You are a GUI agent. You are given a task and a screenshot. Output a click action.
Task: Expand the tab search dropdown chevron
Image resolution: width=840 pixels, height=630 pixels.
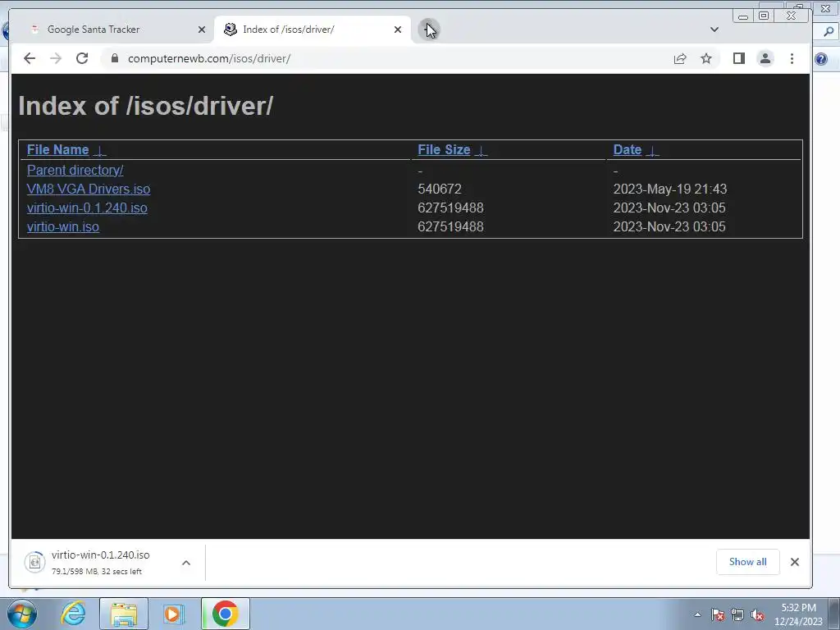(x=714, y=30)
